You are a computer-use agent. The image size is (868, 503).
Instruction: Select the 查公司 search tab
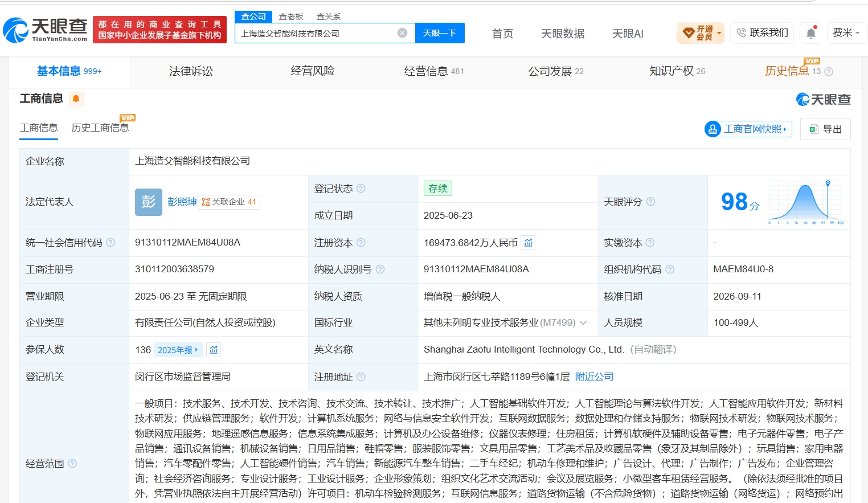(253, 17)
